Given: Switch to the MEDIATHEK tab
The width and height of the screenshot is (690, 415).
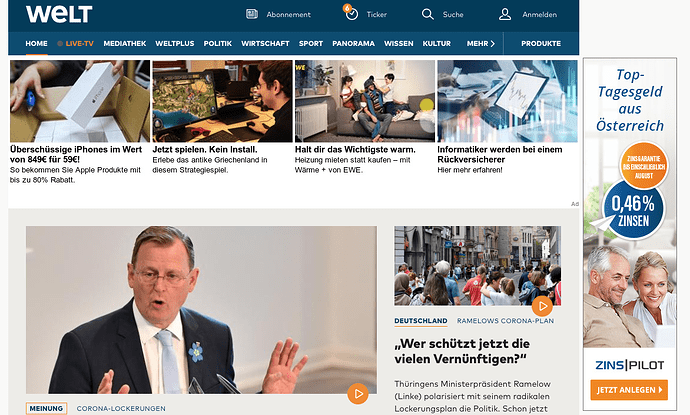Looking at the screenshot, I should [x=125, y=44].
